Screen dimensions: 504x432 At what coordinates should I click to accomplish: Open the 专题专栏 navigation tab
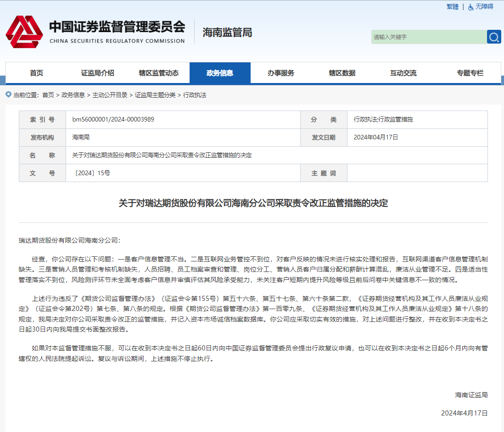pos(470,73)
